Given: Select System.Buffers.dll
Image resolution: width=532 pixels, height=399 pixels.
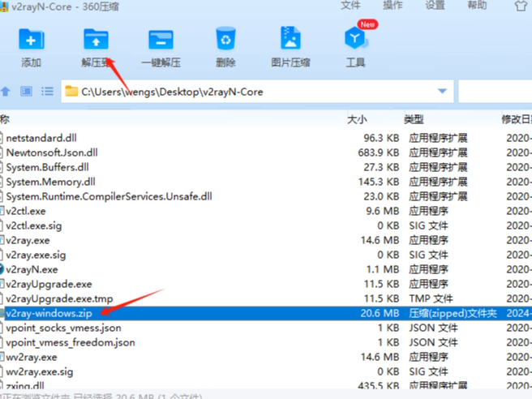Looking at the screenshot, I should point(48,167).
